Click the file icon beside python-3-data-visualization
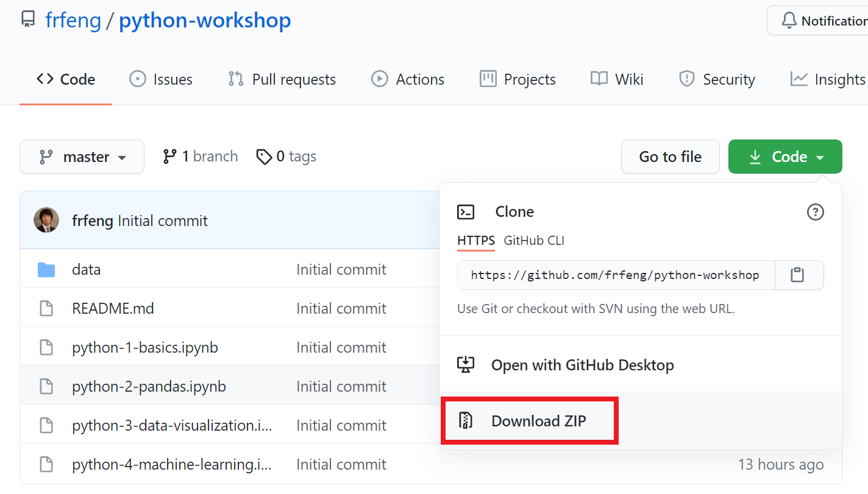 click(46, 425)
